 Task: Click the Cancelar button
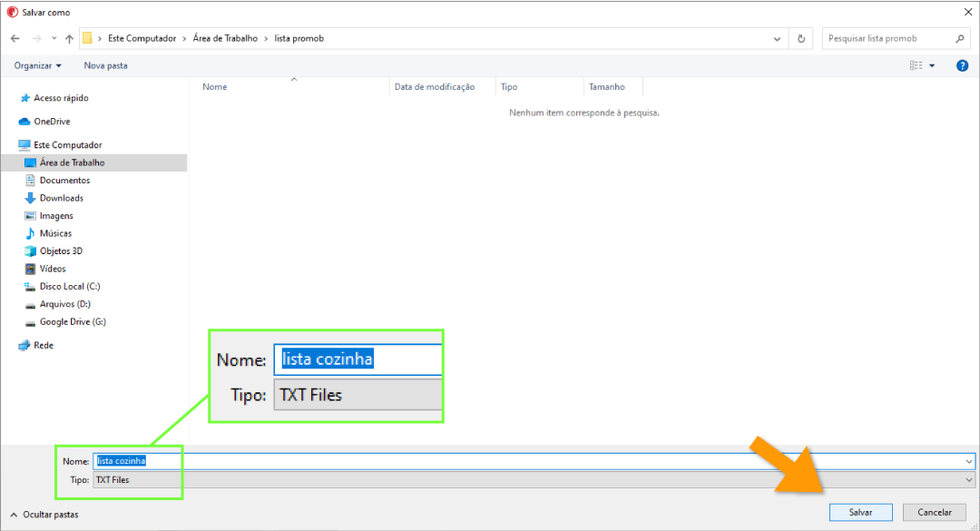point(935,512)
